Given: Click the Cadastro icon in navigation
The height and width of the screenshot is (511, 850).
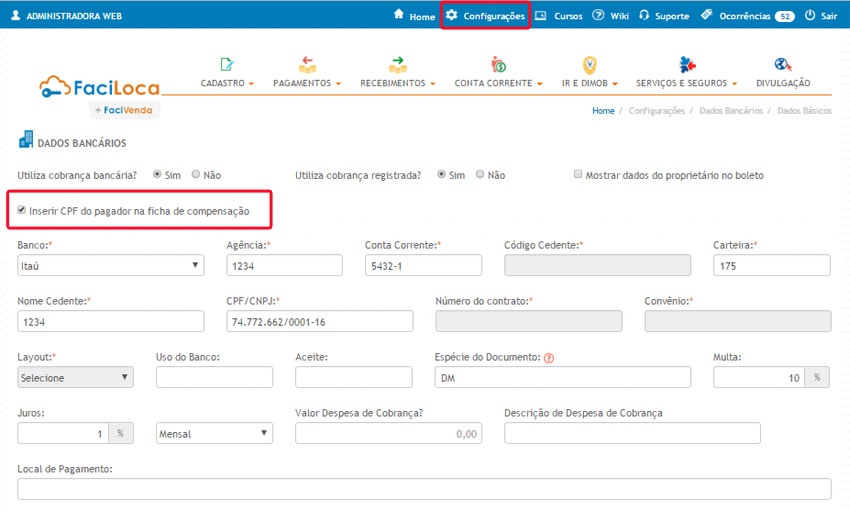Looking at the screenshot, I should (x=227, y=65).
